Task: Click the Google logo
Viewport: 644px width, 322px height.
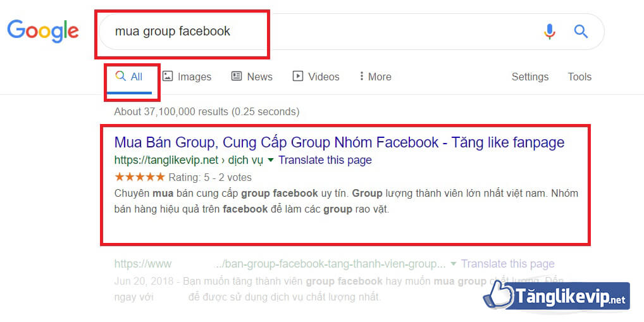Action: pos(43,31)
